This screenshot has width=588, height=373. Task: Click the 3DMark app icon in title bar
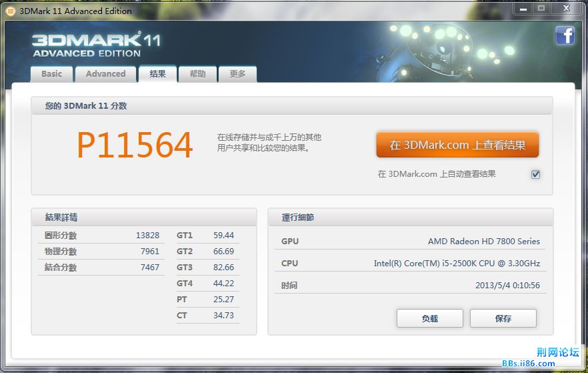tap(10, 10)
